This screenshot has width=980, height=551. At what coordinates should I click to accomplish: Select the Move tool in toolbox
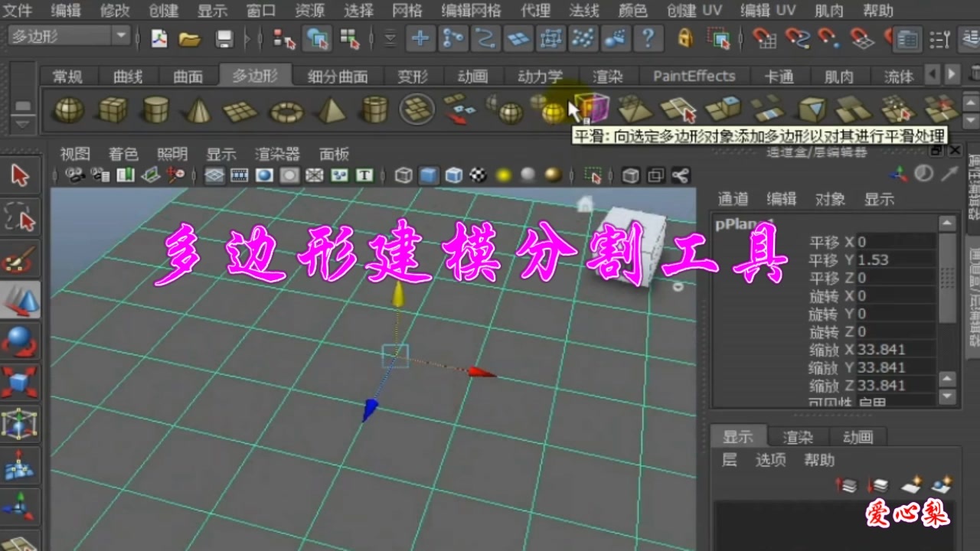(x=21, y=301)
